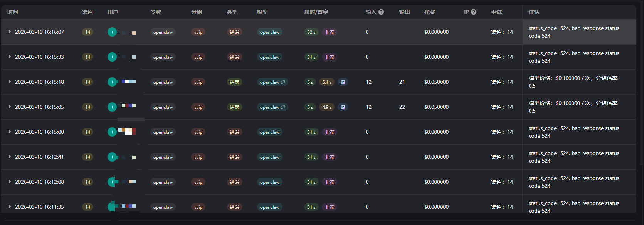
Task: Click user avatar in the 16:12:41 row
Action: click(x=112, y=157)
